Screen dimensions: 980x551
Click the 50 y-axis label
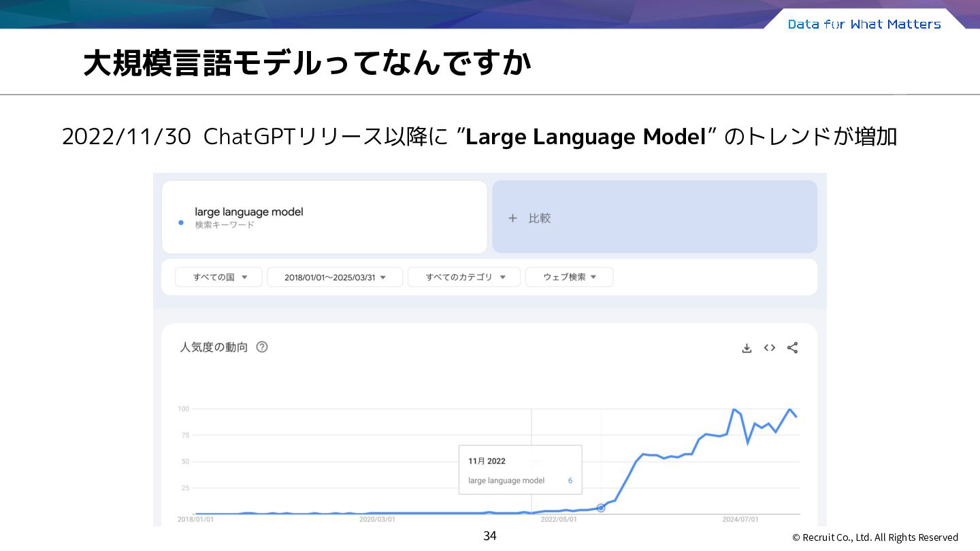click(x=185, y=462)
